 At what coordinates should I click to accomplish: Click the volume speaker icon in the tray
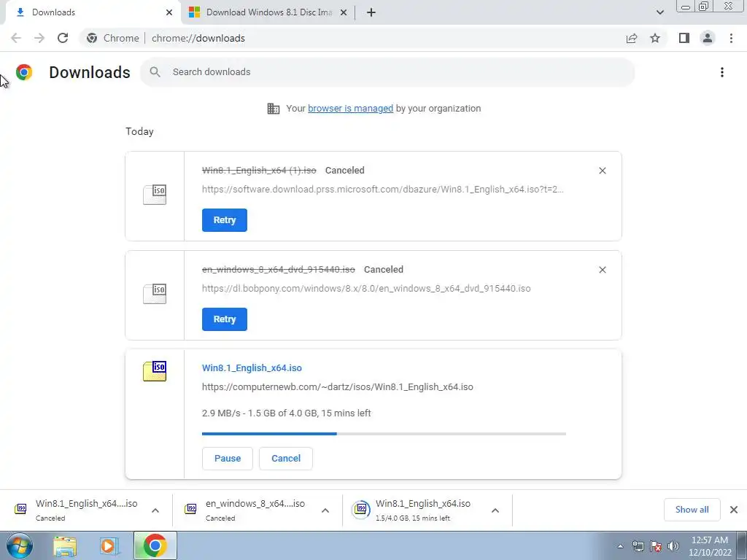click(x=673, y=546)
